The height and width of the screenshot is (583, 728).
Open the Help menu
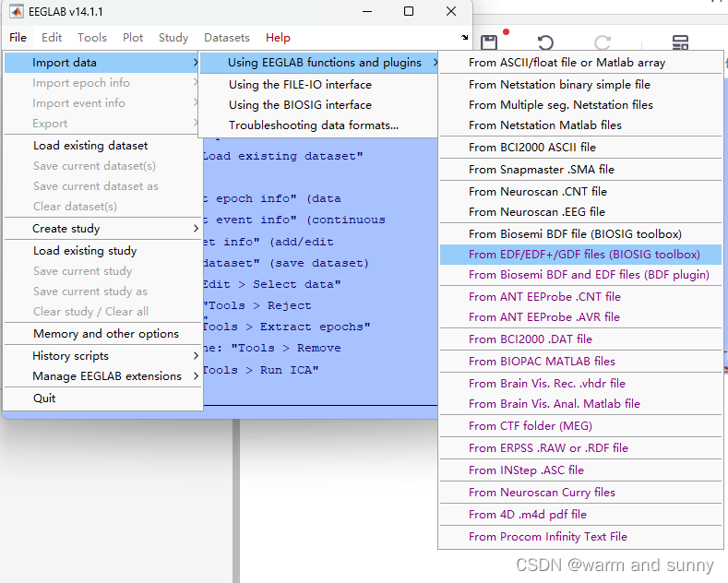pos(278,38)
